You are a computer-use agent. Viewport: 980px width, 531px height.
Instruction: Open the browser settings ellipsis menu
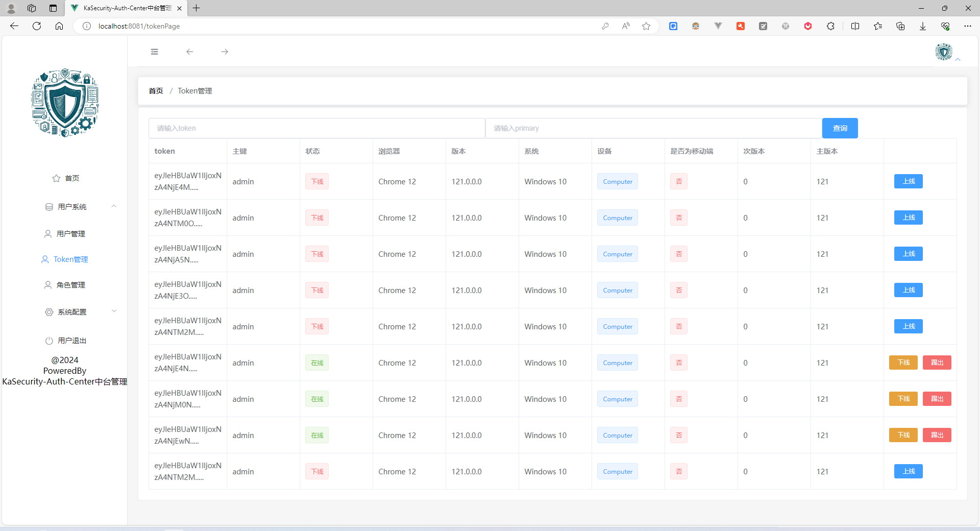point(968,26)
